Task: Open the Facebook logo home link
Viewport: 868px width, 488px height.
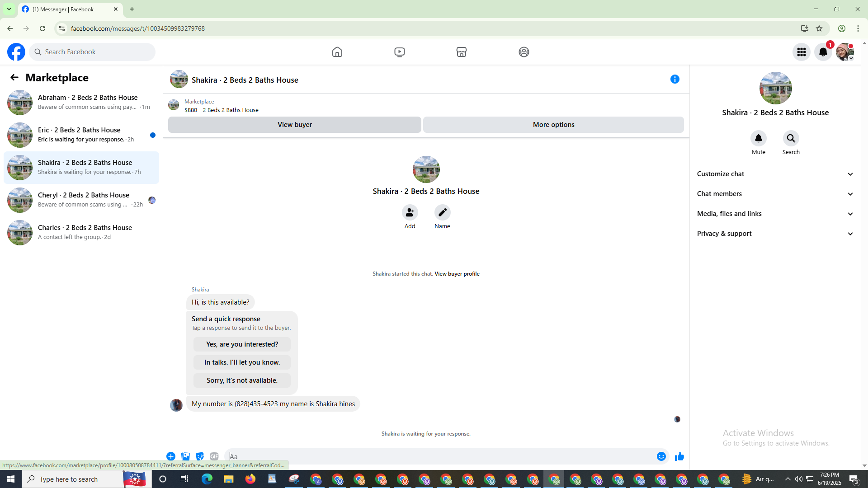Action: tap(16, 52)
